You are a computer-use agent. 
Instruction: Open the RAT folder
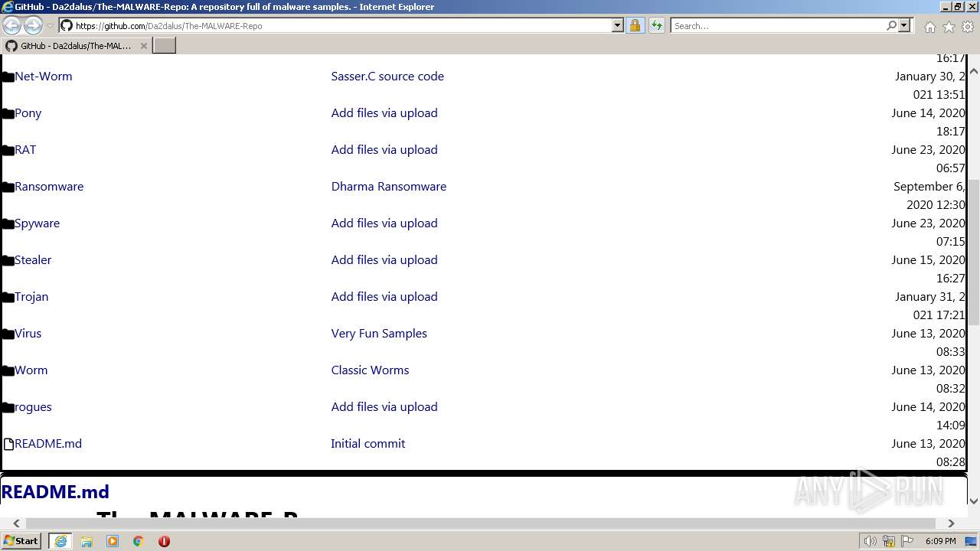point(25,150)
